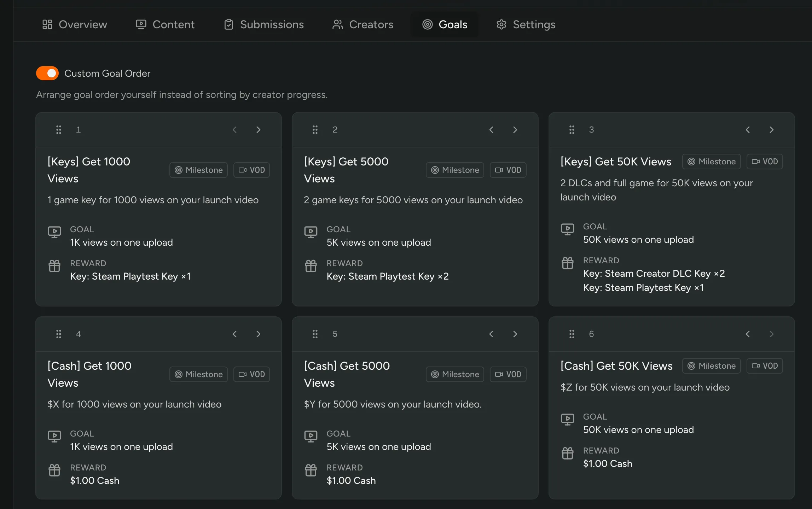
Task: Click the reward gift icon in [Cash] Get 1000 Views
Action: tap(54, 470)
